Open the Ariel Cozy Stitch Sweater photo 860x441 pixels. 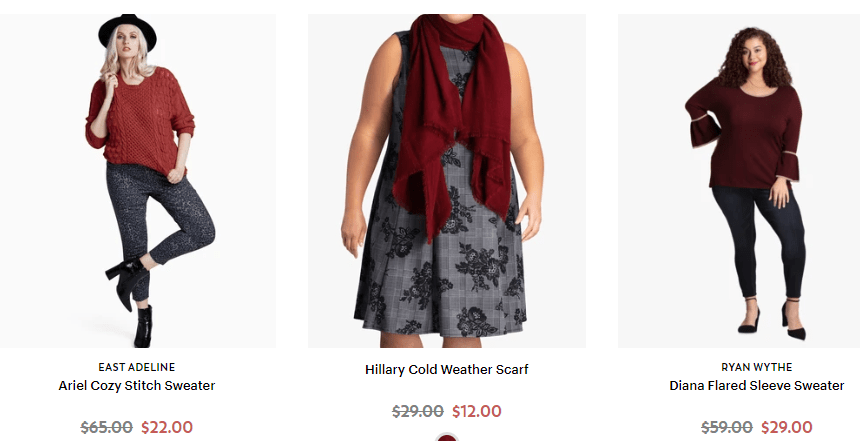pos(138,181)
